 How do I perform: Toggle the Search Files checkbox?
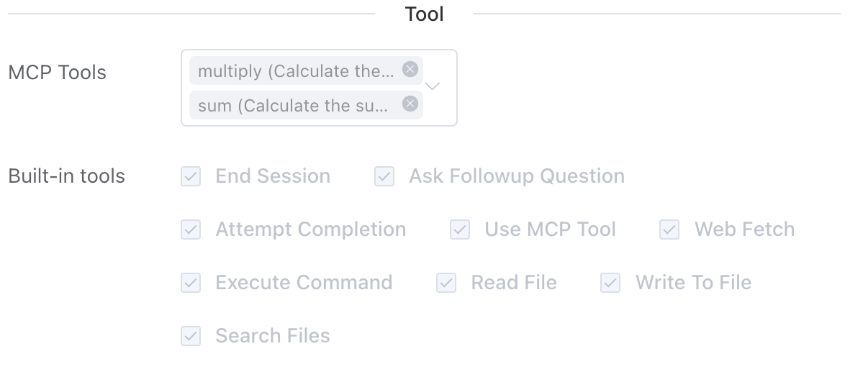coord(191,336)
